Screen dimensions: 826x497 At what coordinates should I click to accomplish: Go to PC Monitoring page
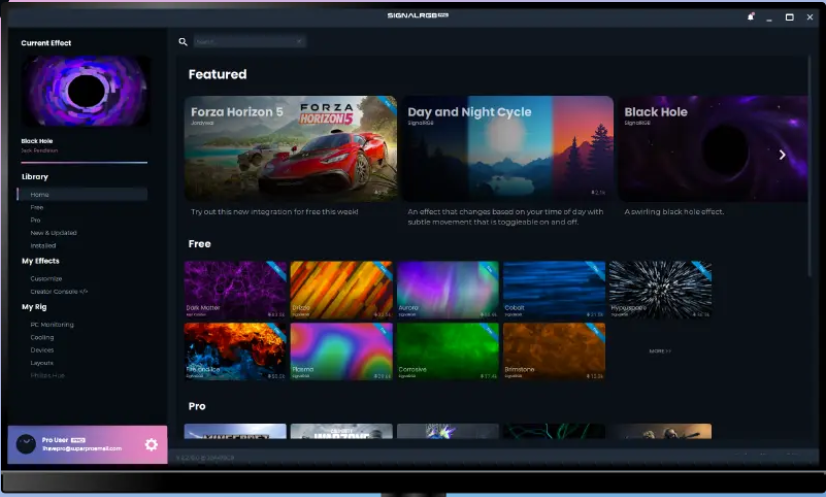coord(52,325)
